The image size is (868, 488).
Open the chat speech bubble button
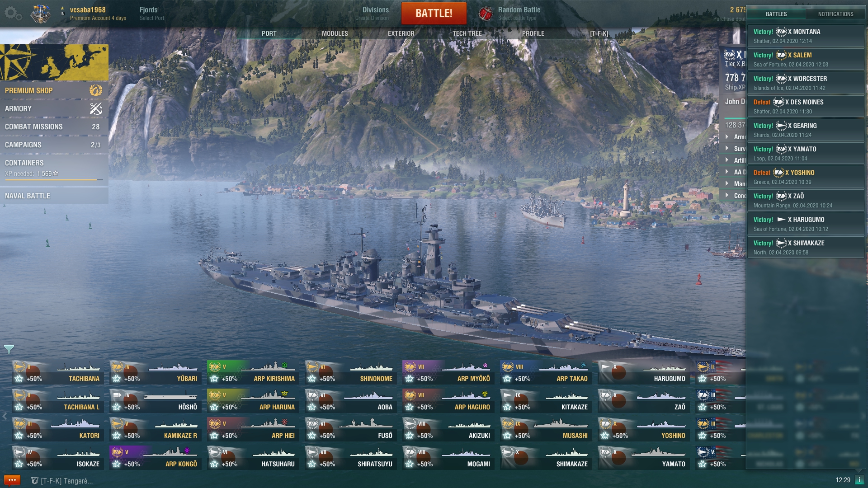12,480
